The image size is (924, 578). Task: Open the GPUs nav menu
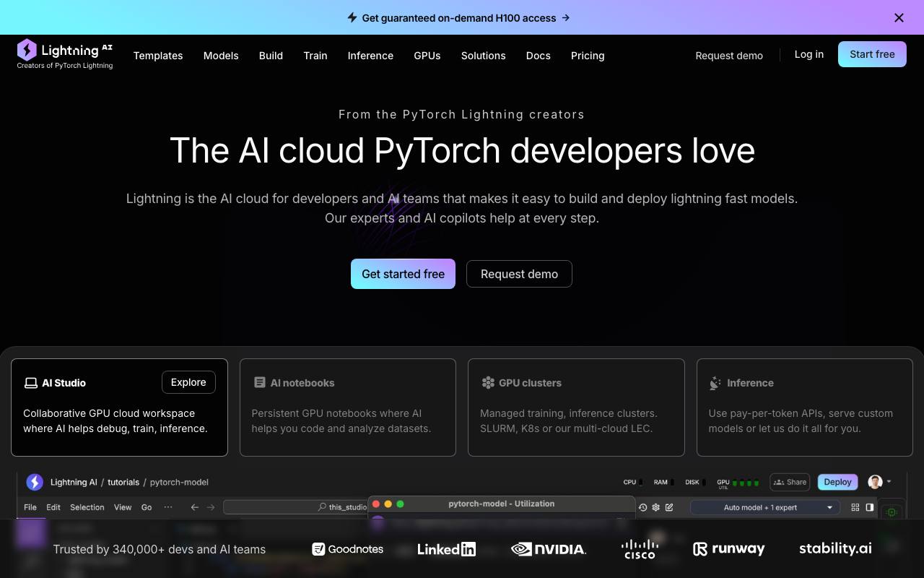click(x=427, y=56)
